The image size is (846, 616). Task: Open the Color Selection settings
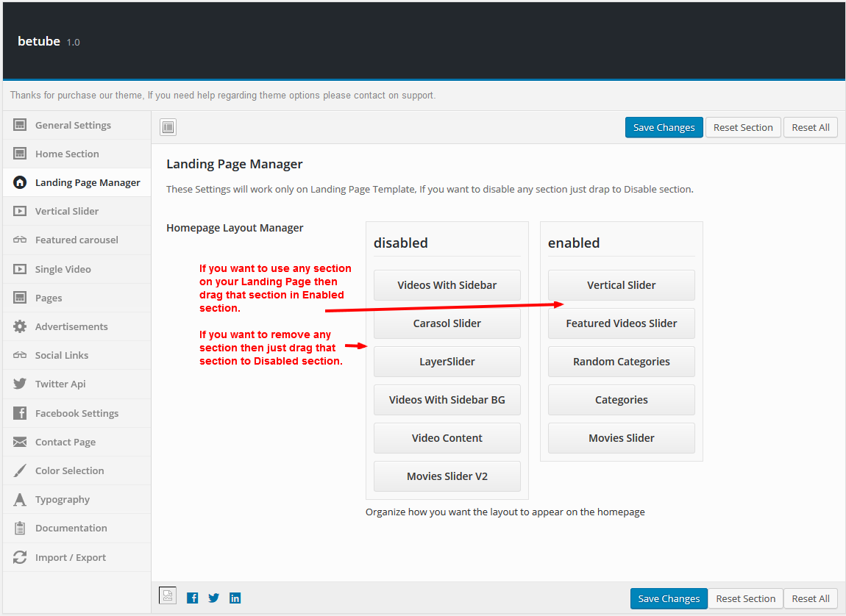tap(70, 470)
